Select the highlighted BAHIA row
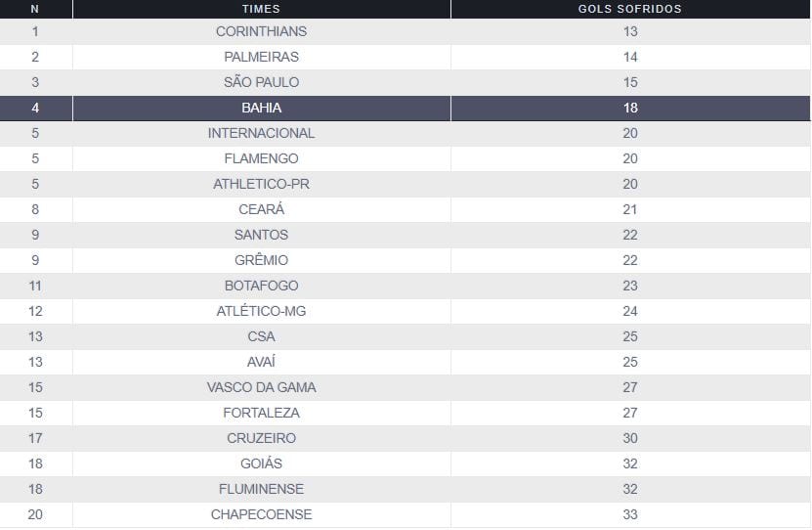812x530 pixels. pyautogui.click(x=261, y=108)
